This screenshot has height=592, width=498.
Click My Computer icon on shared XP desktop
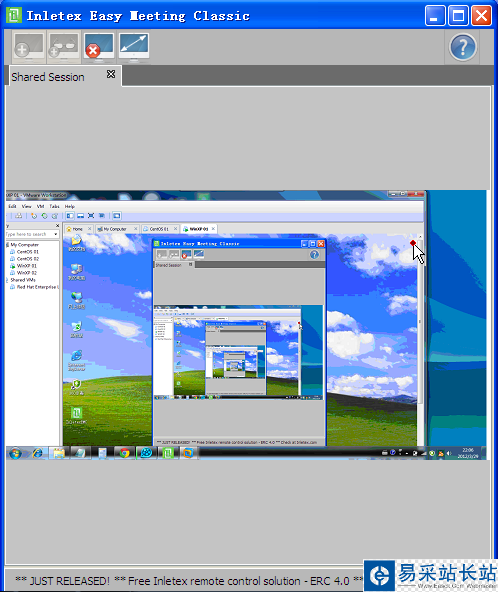(76, 272)
